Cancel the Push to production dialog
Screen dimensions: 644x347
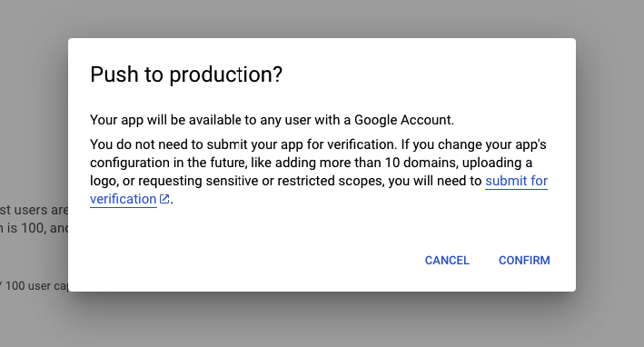447,261
